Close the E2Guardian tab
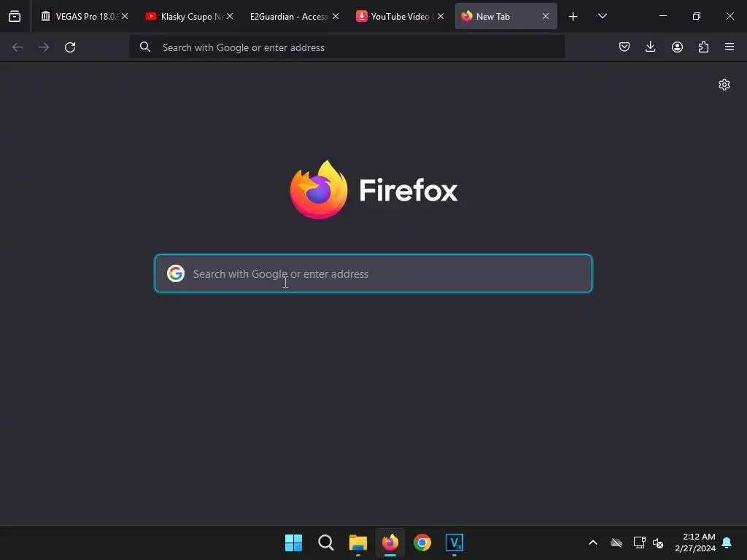Image resolution: width=747 pixels, height=560 pixels. (x=336, y=16)
